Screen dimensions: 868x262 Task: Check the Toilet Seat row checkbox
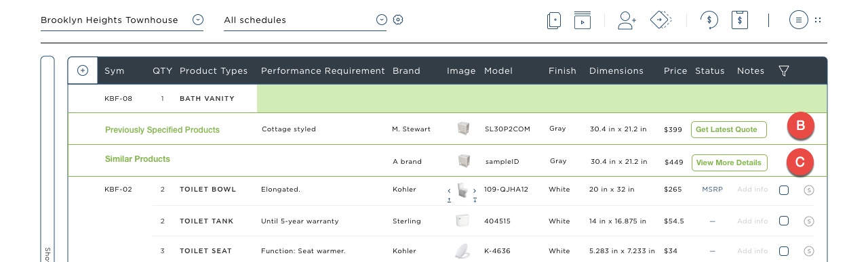[784, 251]
